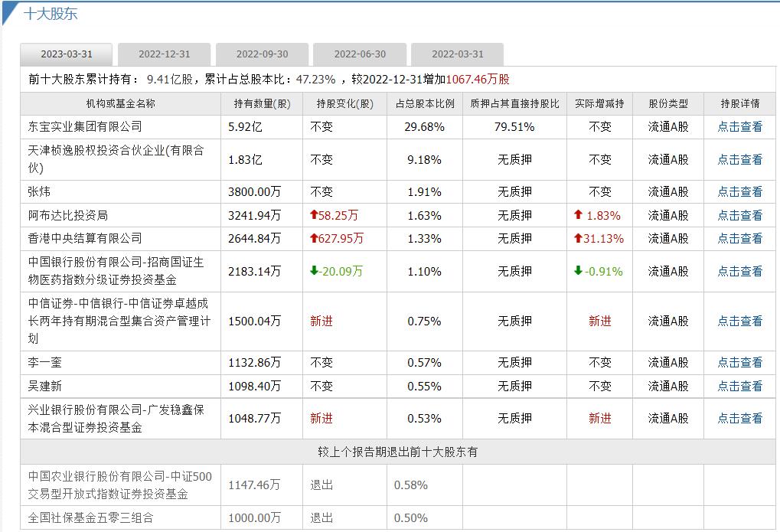Click the 机构或基金名称 column header

pyautogui.click(x=120, y=103)
